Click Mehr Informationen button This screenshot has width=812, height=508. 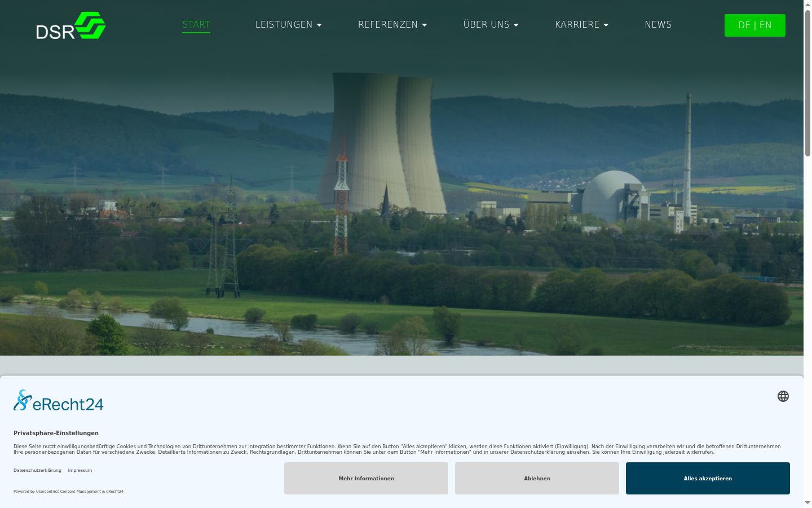click(x=366, y=479)
